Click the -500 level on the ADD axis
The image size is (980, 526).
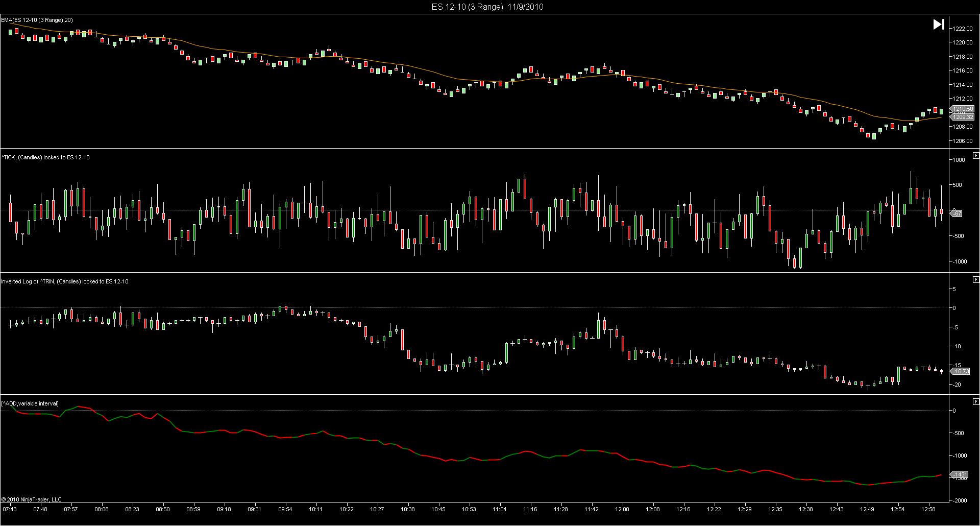click(957, 433)
